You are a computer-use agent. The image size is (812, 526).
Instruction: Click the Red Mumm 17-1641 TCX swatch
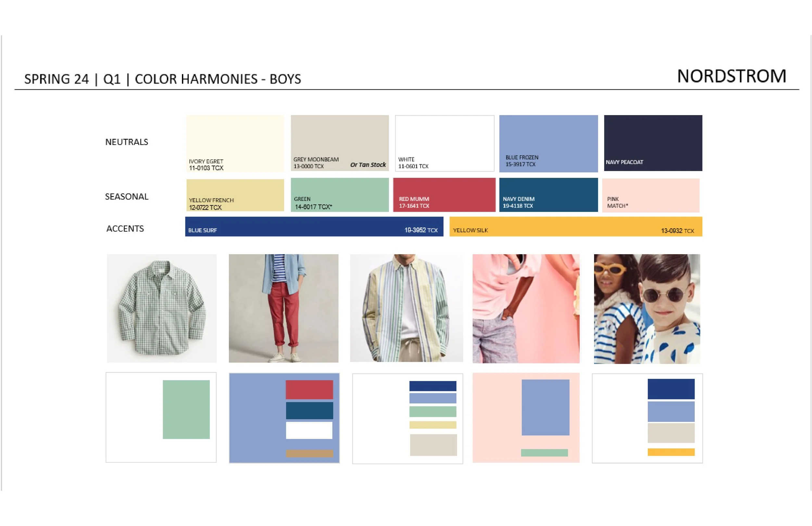(x=444, y=195)
